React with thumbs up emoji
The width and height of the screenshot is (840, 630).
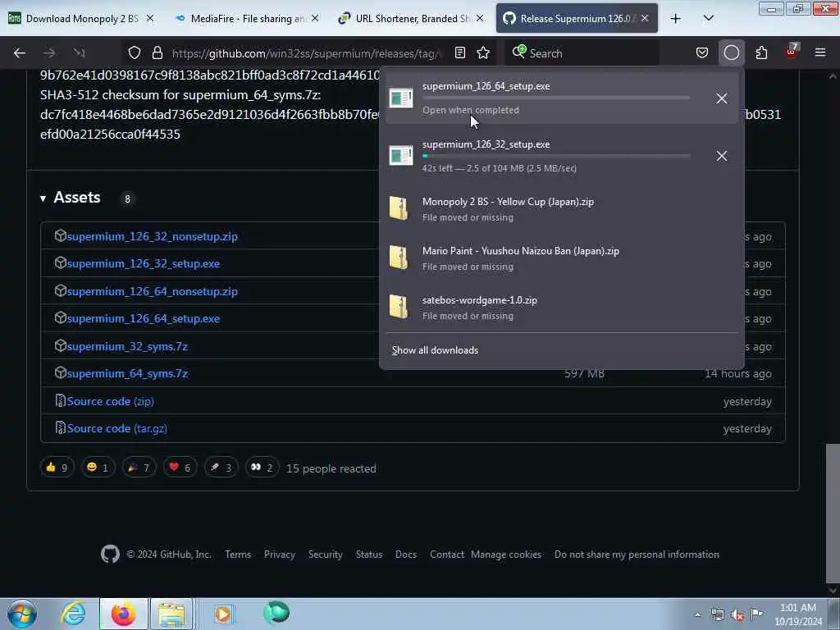click(x=57, y=468)
